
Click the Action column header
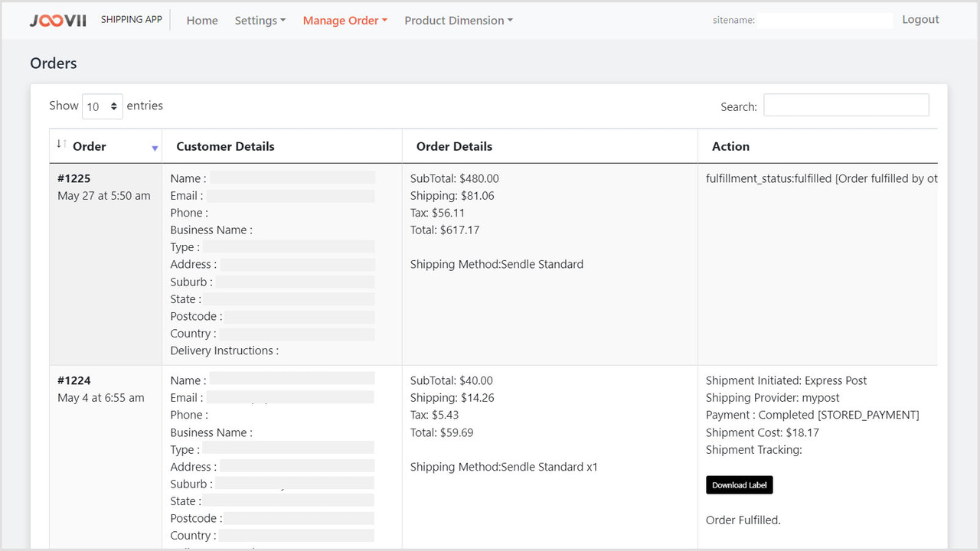(x=730, y=146)
